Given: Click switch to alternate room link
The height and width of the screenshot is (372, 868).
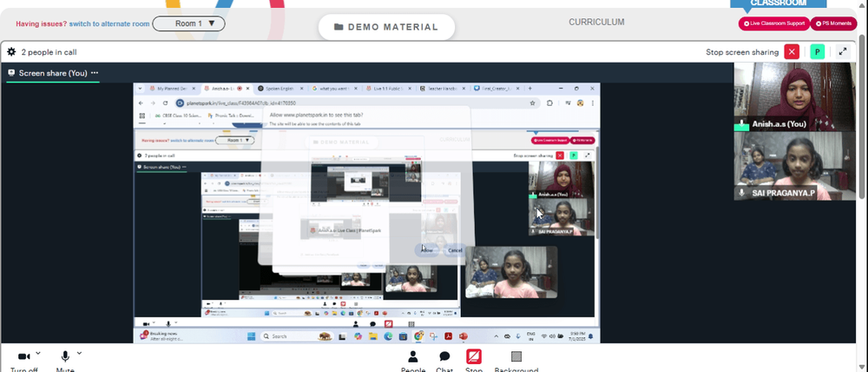Looking at the screenshot, I should [109, 23].
